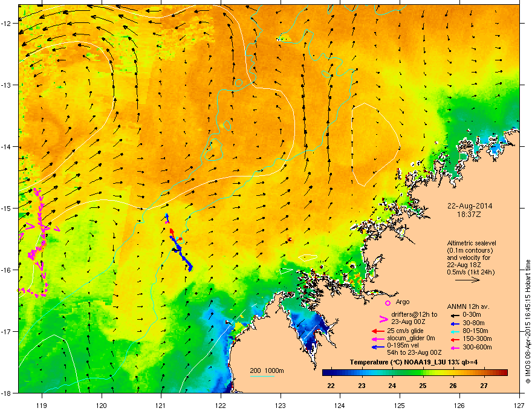Click the colorbar tick label 25
The height and width of the screenshot is (411, 532).
pyautogui.click(x=423, y=386)
